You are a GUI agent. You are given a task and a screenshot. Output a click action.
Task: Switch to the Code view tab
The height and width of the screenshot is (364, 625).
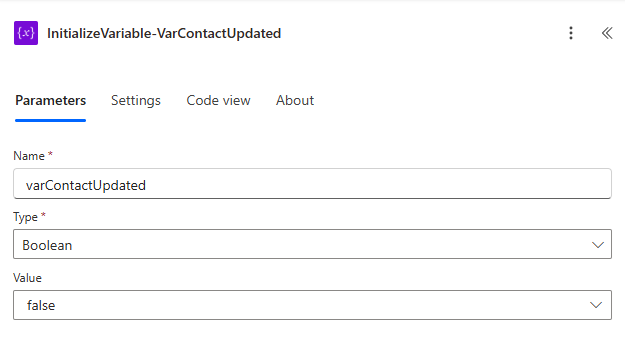pos(218,100)
